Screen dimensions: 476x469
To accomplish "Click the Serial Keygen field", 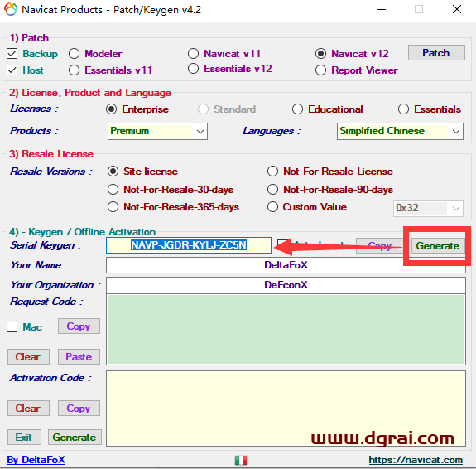I will click(x=189, y=245).
